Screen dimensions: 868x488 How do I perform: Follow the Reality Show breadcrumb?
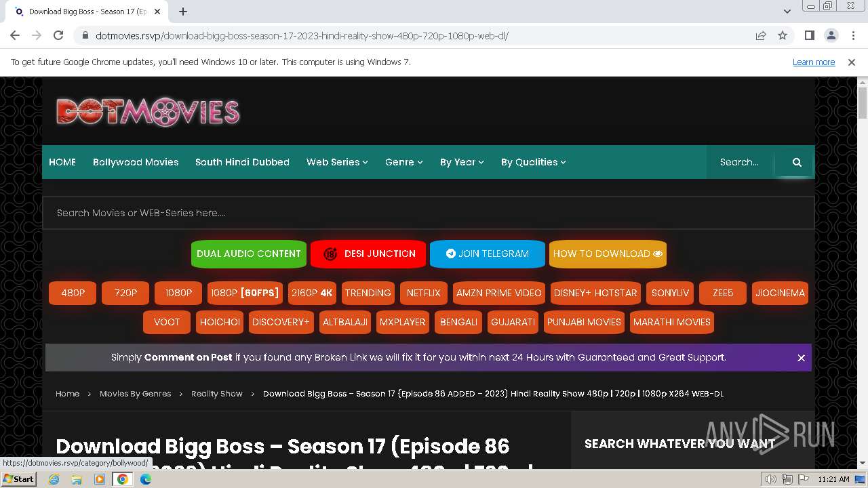pyautogui.click(x=216, y=394)
